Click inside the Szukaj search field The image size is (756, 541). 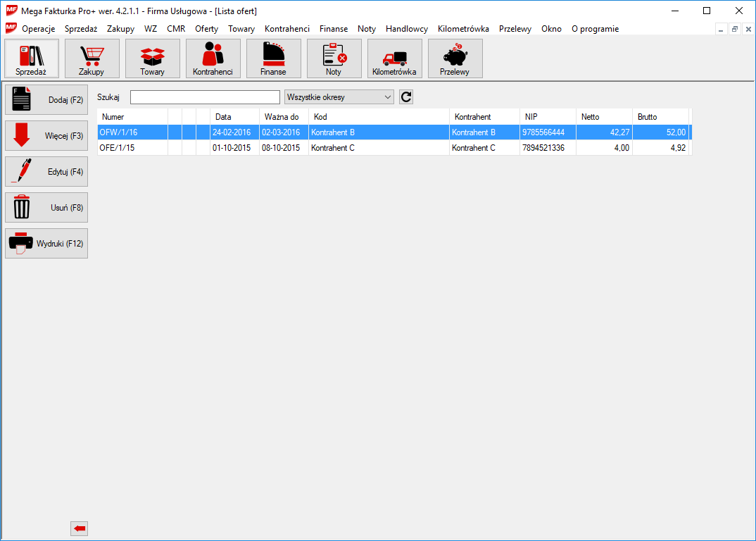[x=205, y=97]
